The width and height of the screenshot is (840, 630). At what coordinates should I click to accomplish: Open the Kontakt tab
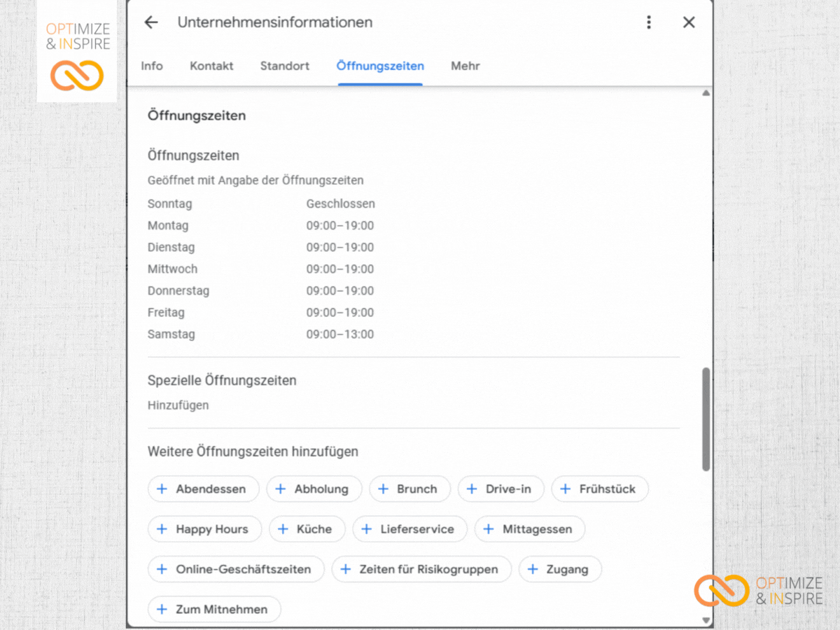point(211,66)
